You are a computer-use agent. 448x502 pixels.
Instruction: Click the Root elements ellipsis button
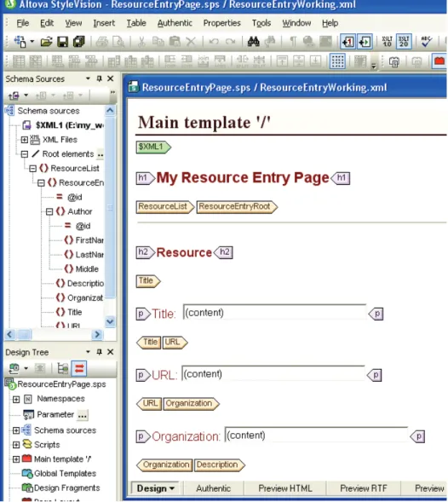pyautogui.click(x=101, y=154)
